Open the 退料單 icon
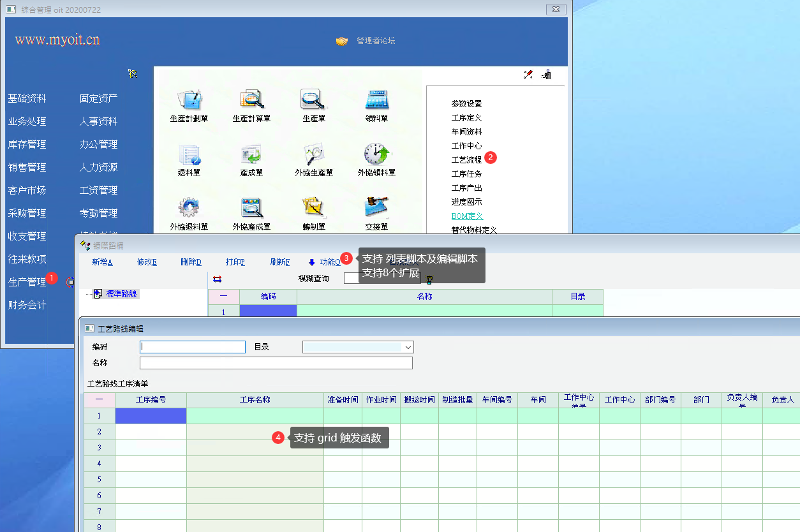 (x=189, y=154)
